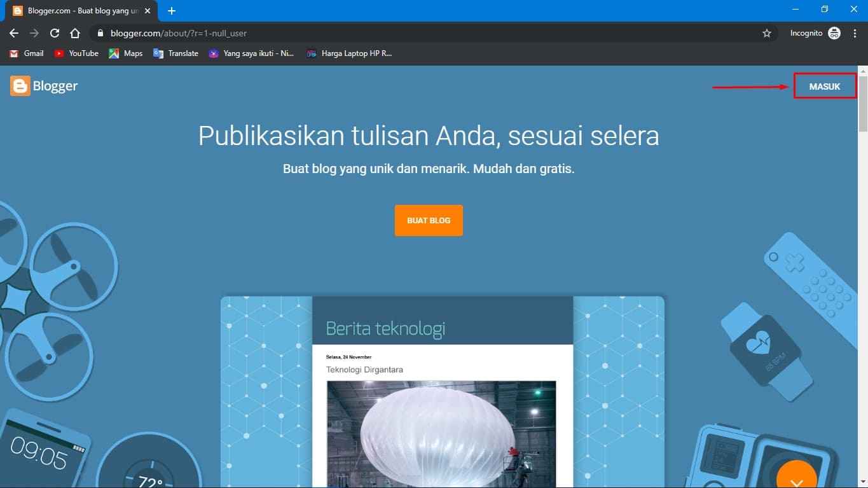Click the balloon photo in the blog preview
868x488 pixels.
[x=441, y=434]
